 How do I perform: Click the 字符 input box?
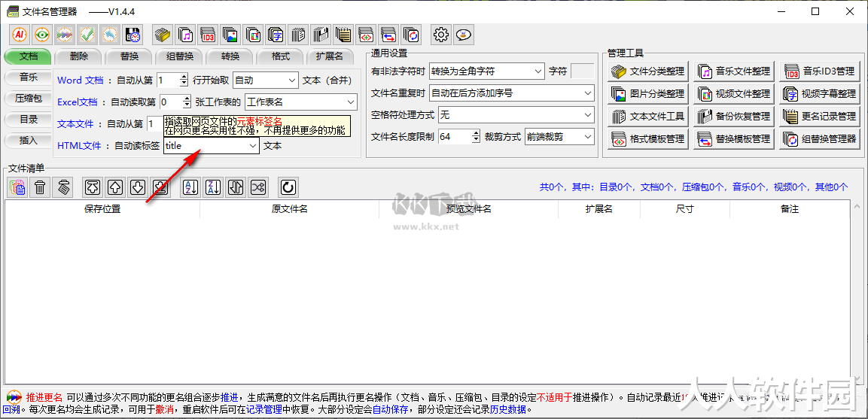tap(583, 71)
